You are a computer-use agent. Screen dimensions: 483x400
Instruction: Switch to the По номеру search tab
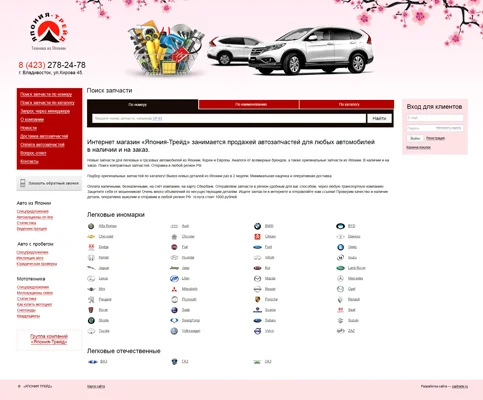coord(142,105)
